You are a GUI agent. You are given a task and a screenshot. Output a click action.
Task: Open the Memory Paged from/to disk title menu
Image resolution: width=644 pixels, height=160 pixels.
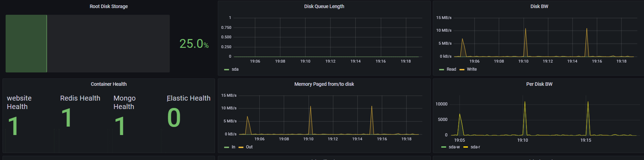click(324, 84)
